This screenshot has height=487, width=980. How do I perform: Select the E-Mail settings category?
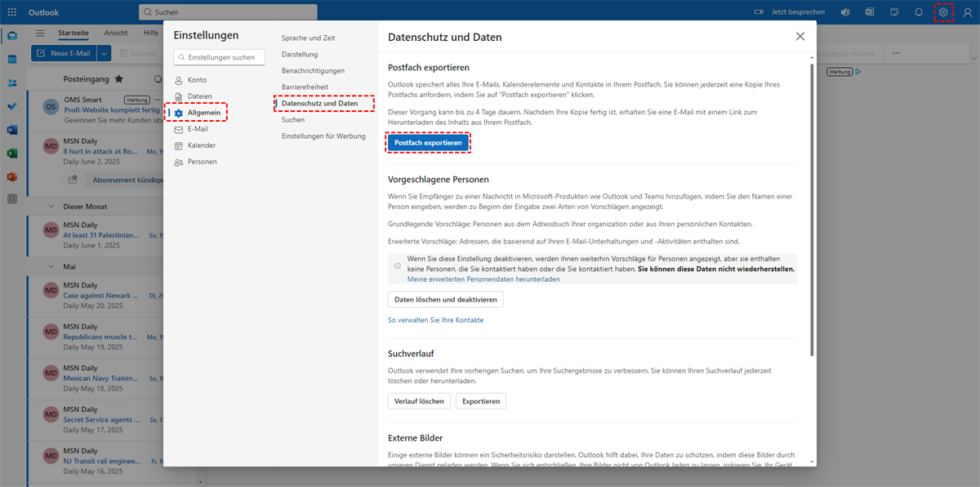coord(197,129)
